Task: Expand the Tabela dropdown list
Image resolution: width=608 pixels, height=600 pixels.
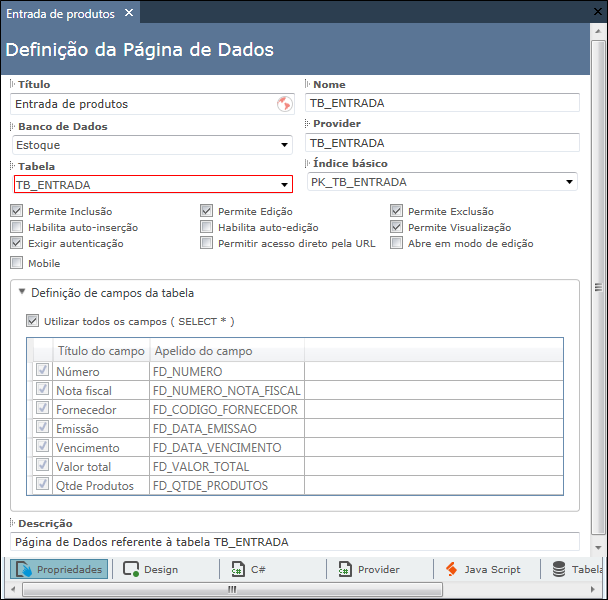Action: click(284, 185)
